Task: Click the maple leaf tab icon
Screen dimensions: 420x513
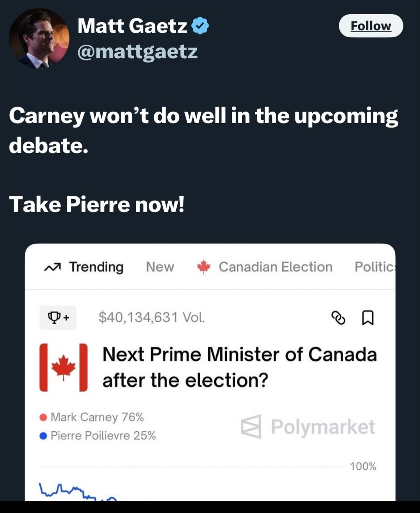Action: pyautogui.click(x=203, y=267)
